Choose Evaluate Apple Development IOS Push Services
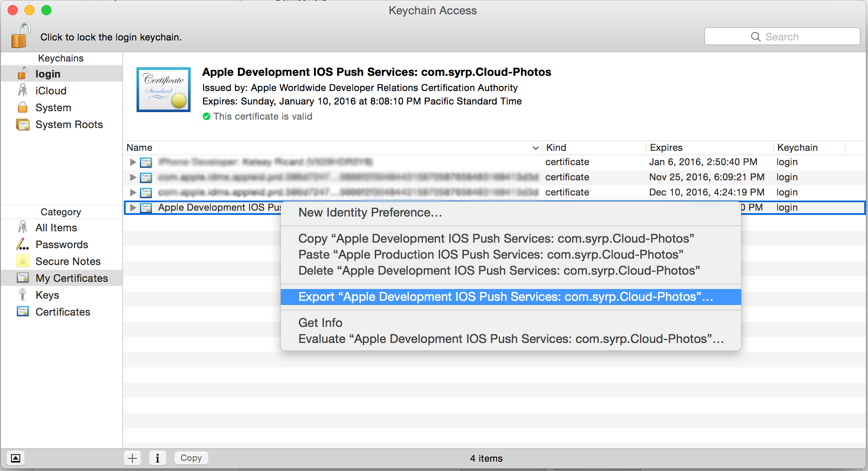The width and height of the screenshot is (868, 471). (x=511, y=339)
